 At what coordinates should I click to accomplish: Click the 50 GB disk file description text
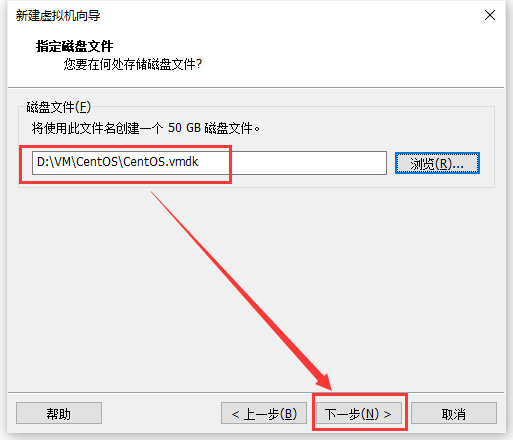(146, 128)
